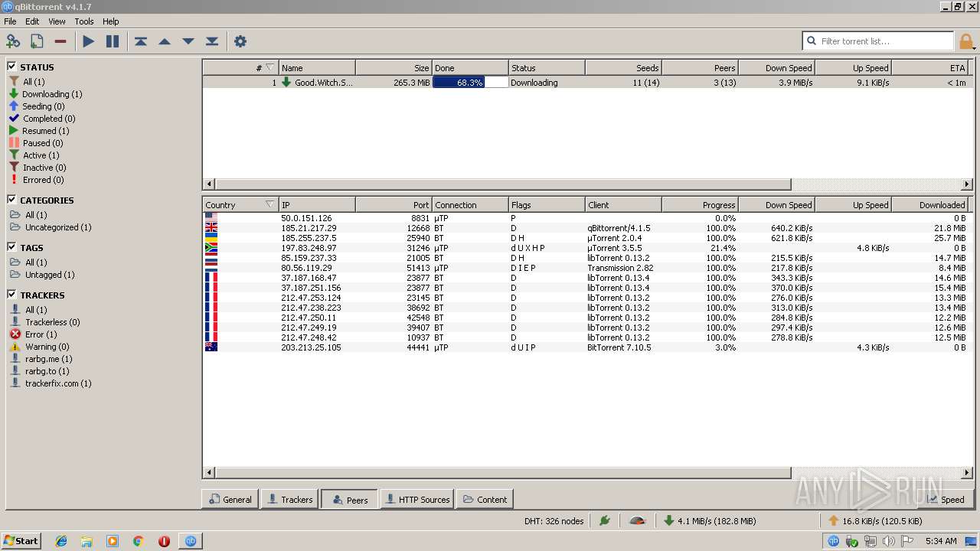Switch to Content tab
The height and width of the screenshot is (551, 980).
point(485,499)
